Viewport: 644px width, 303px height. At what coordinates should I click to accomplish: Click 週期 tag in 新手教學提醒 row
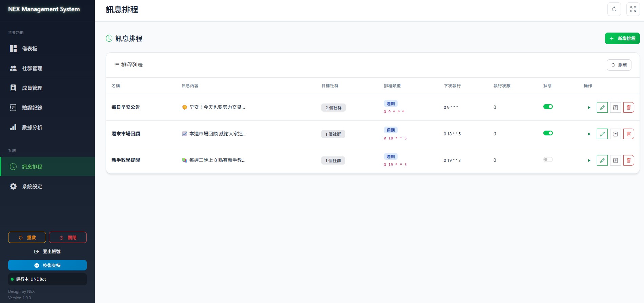click(x=390, y=156)
